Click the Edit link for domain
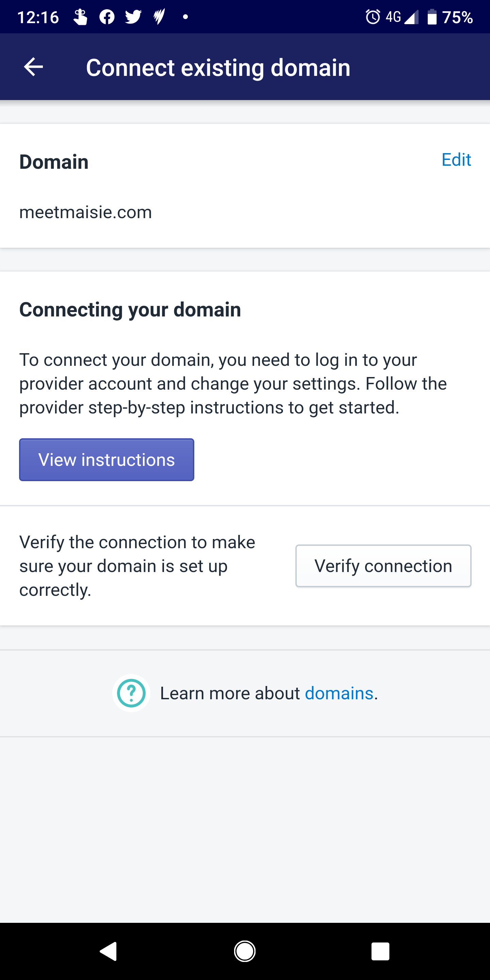The height and width of the screenshot is (980, 490). 456,159
